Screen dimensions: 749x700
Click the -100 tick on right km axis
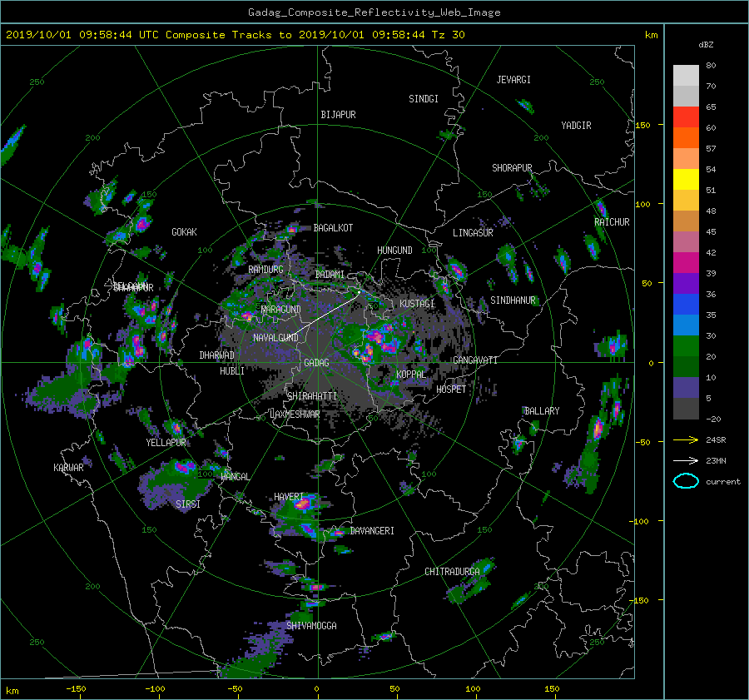[x=641, y=521]
